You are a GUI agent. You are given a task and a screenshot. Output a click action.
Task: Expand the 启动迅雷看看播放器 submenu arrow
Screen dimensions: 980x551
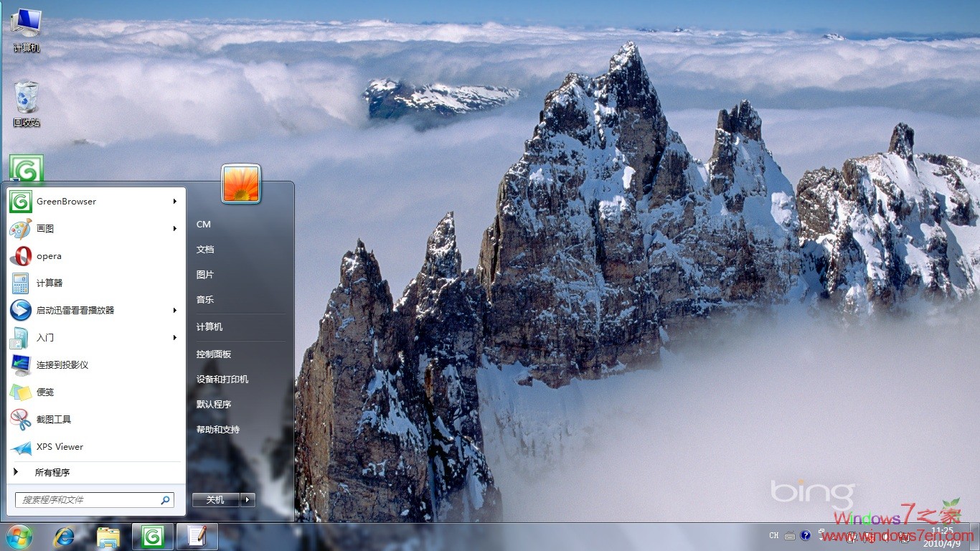coord(174,311)
